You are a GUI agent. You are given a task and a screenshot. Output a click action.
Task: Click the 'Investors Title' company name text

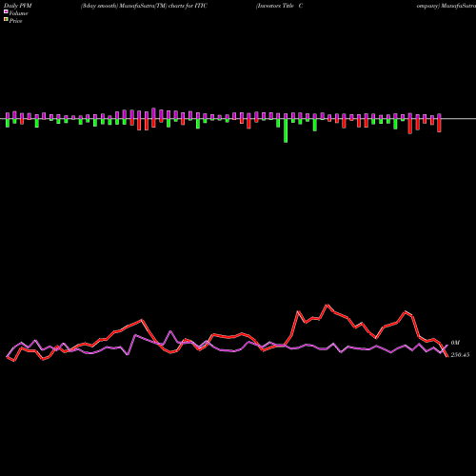[x=275, y=6]
